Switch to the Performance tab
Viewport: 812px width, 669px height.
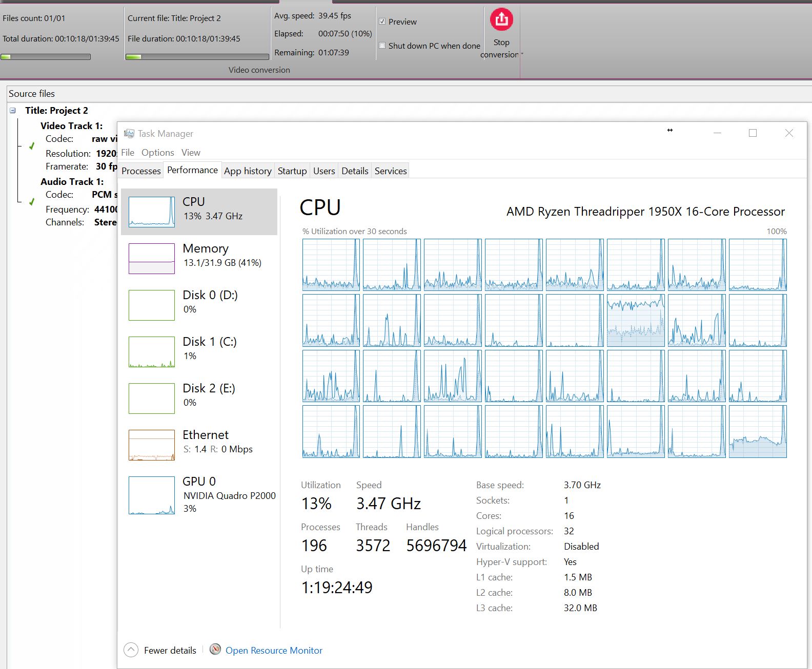[x=192, y=170]
